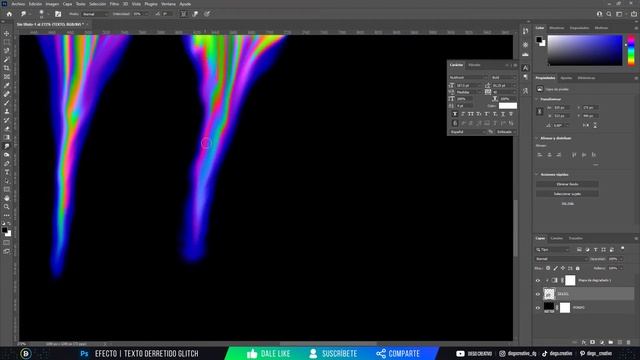Hide the selected text layer
640x360 pixels.
coord(538,294)
